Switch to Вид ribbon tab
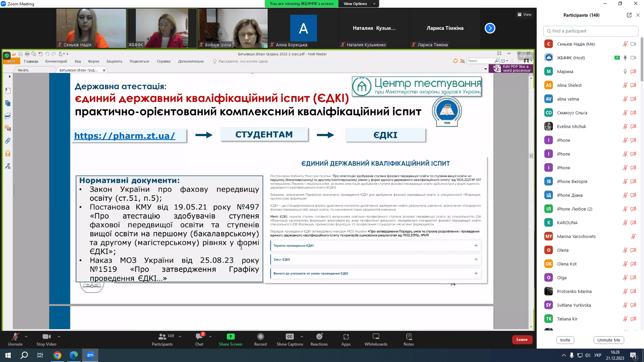This screenshot has width=644, height=362. 78,61
